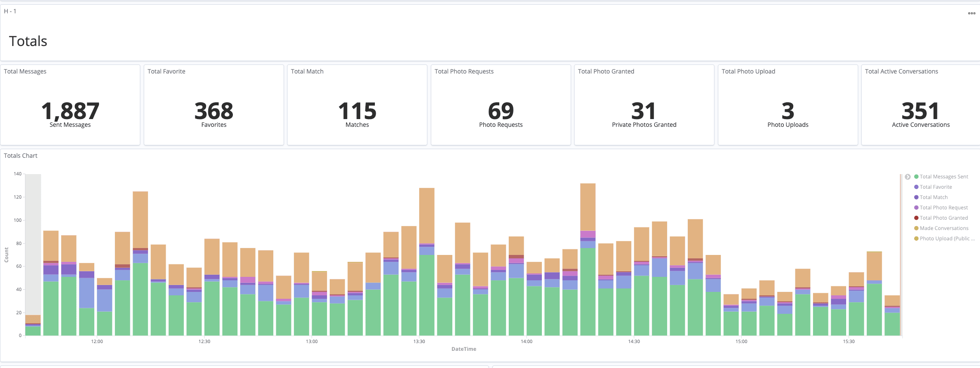Click the green Total Messages Sent color dot
The width and height of the screenshot is (980, 368).
tap(916, 177)
